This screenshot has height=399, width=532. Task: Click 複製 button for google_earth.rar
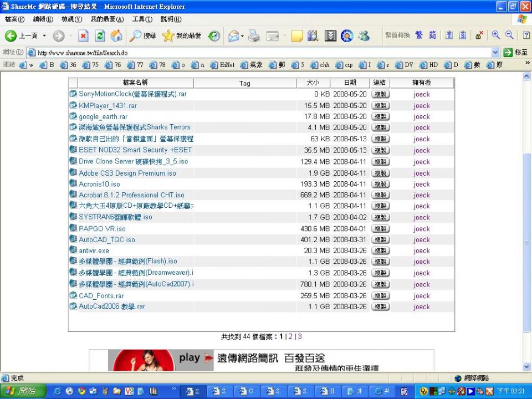380,117
